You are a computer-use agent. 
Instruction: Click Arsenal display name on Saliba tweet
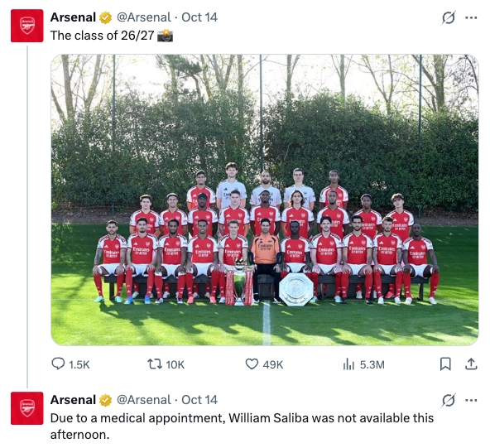[73, 400]
